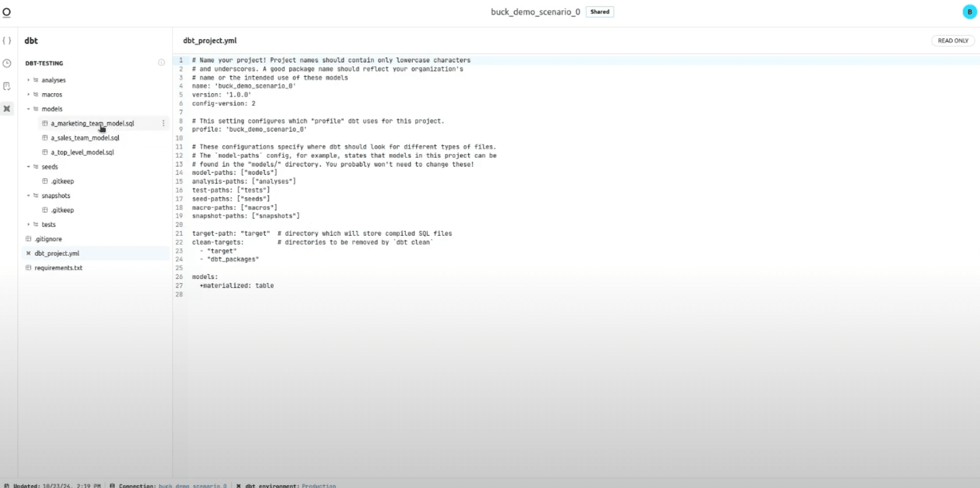This screenshot has width=980, height=488.
Task: Open .gitkeep under seeds folder
Action: click(x=62, y=181)
